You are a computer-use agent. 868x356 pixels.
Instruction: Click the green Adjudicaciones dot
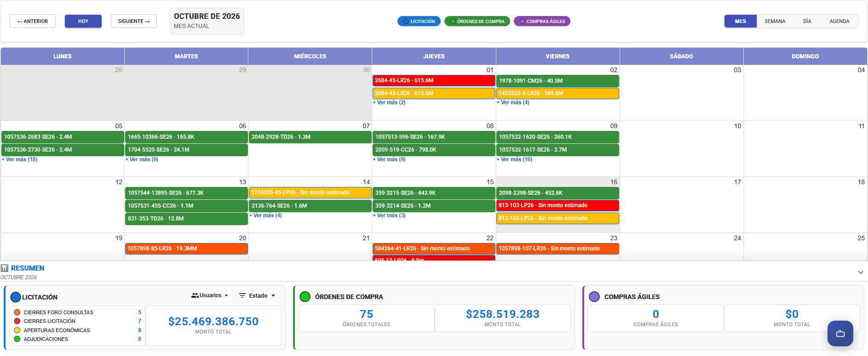point(17,339)
